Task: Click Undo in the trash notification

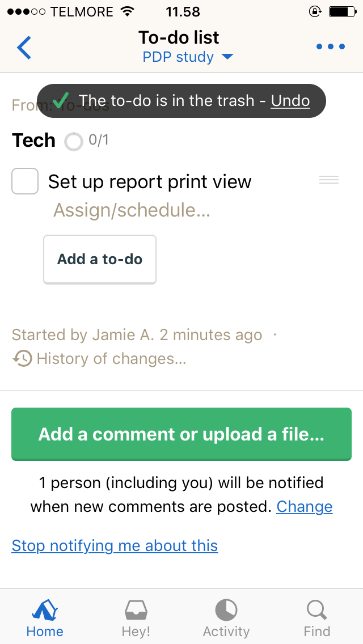Action: click(290, 101)
